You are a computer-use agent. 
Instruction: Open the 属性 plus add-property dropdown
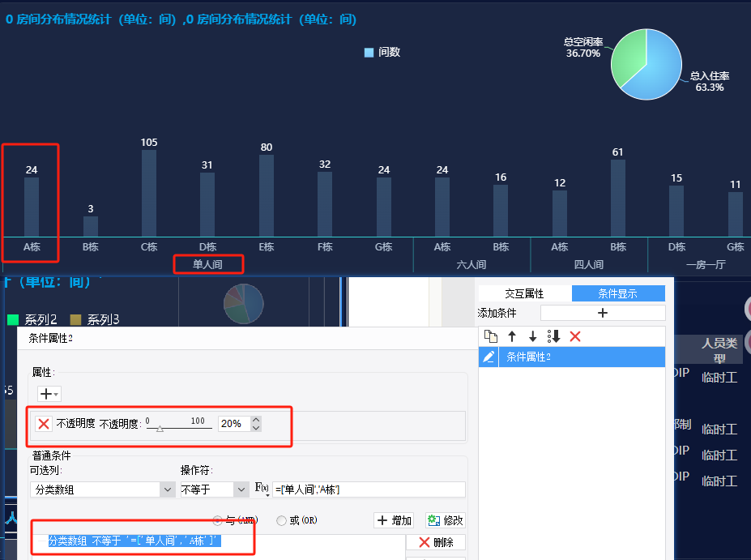pos(49,394)
